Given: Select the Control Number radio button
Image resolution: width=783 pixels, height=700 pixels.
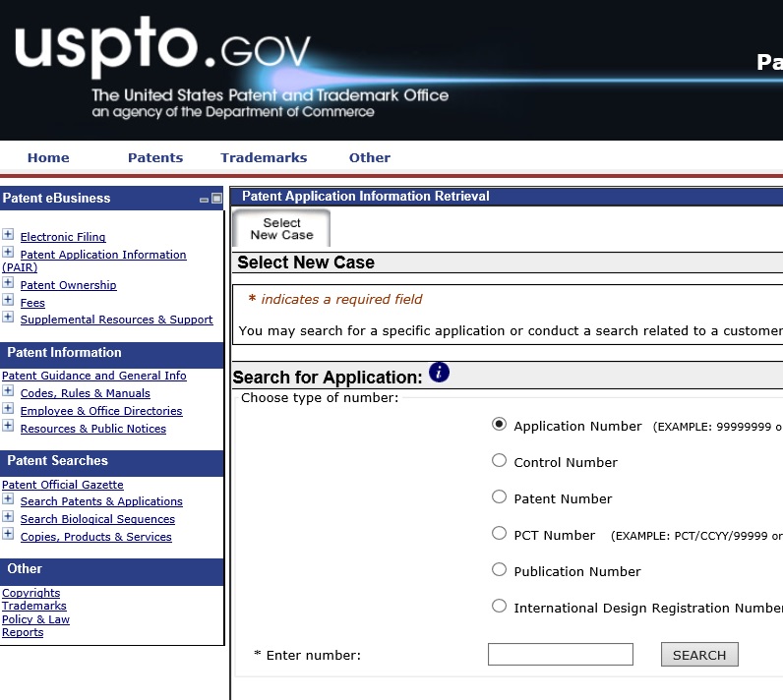Looking at the screenshot, I should 499,460.
